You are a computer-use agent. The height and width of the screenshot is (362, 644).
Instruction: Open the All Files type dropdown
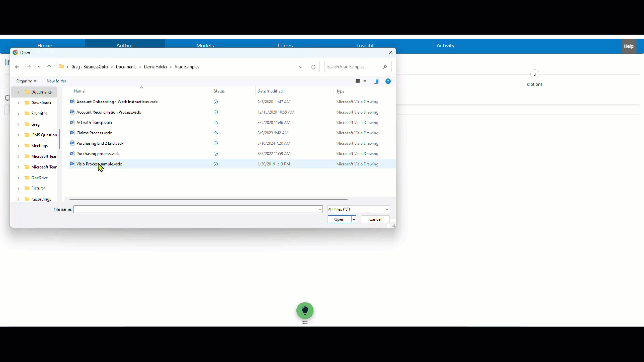358,209
